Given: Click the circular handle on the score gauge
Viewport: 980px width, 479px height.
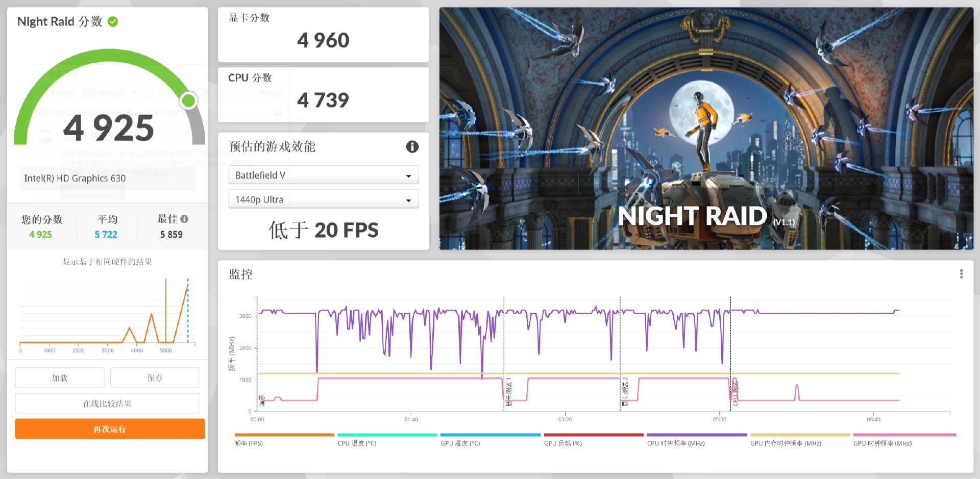Looking at the screenshot, I should click(x=188, y=101).
